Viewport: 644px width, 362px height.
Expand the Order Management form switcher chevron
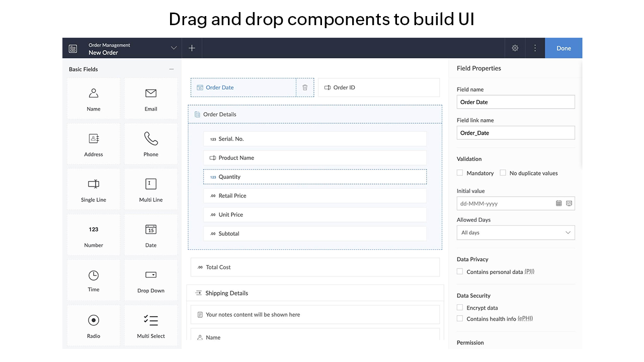point(174,48)
